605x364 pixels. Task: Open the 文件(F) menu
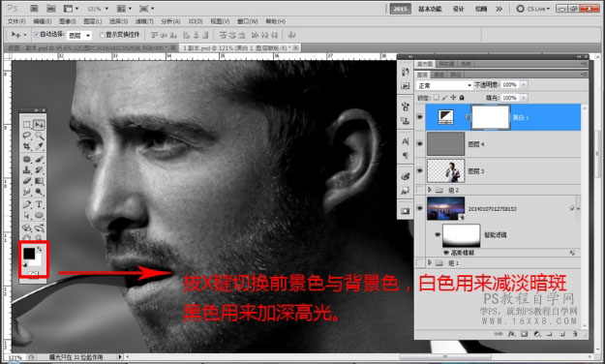click(16, 21)
